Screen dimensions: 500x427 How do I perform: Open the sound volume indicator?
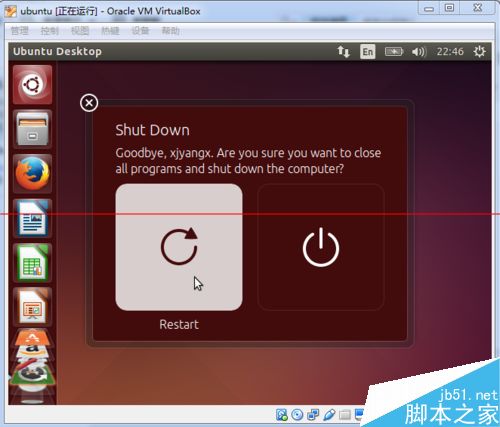419,52
